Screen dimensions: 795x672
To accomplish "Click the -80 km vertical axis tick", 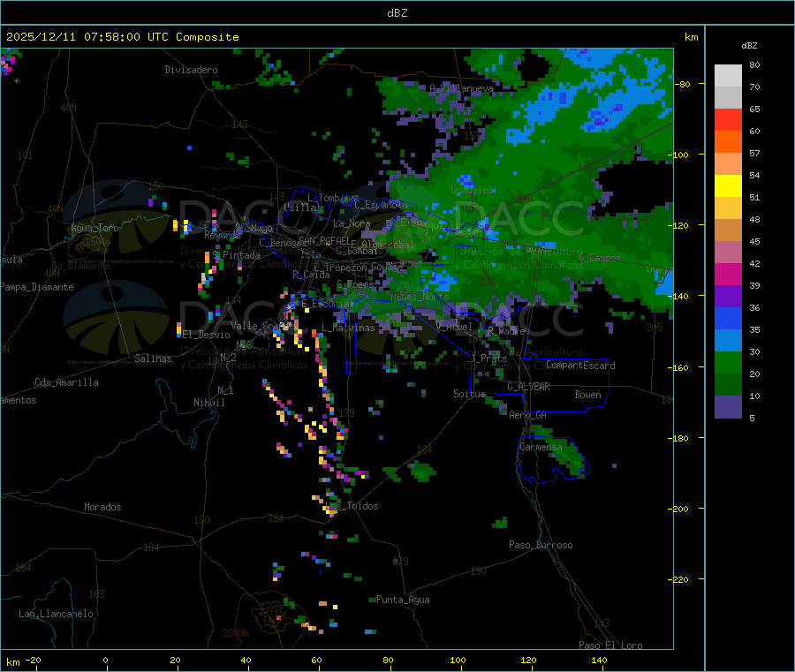I will pos(685,84).
